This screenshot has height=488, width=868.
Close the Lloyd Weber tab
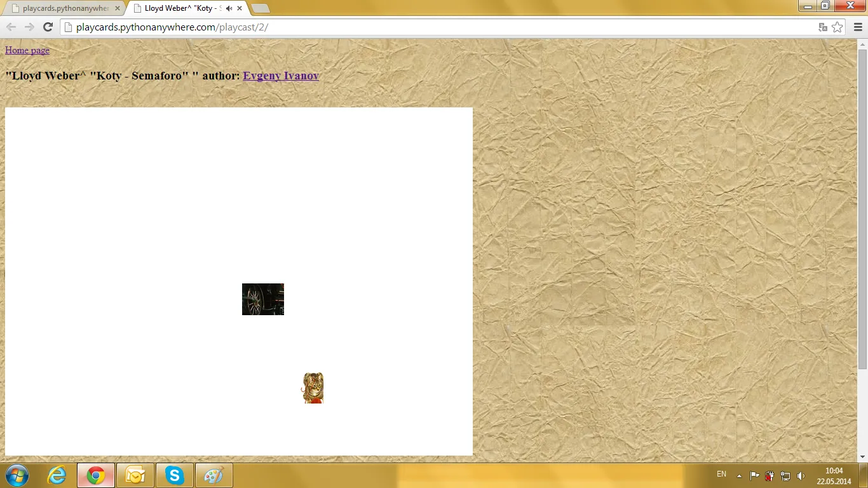pyautogui.click(x=240, y=8)
